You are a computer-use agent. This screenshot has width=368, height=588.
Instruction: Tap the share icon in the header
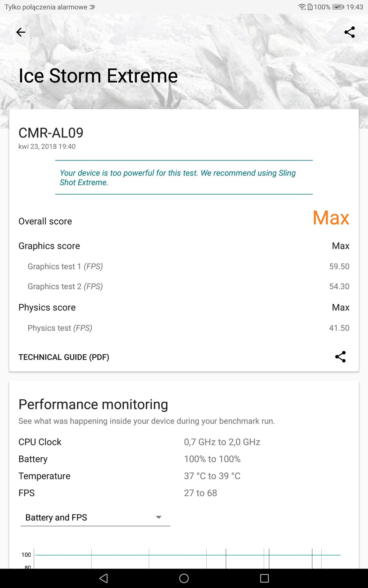coord(349,32)
